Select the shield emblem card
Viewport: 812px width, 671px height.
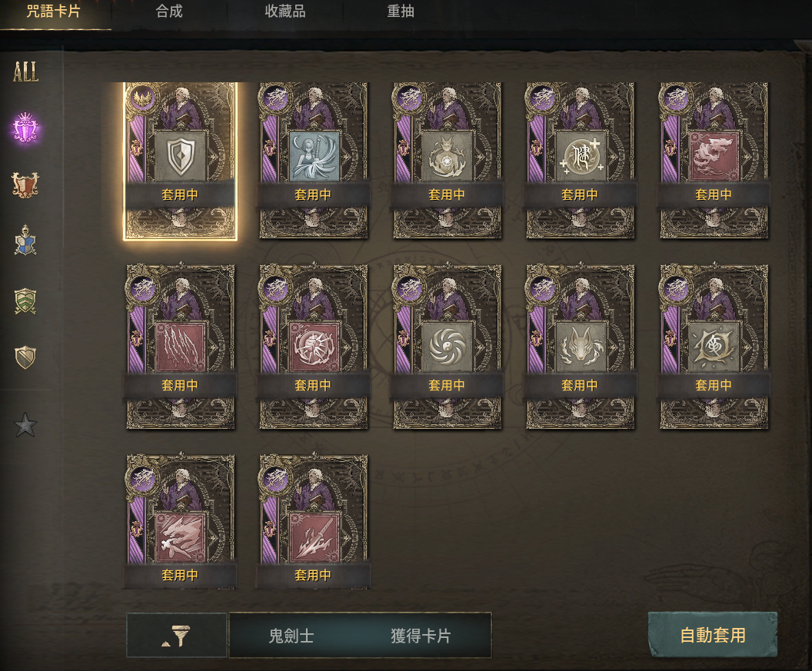[180, 161]
